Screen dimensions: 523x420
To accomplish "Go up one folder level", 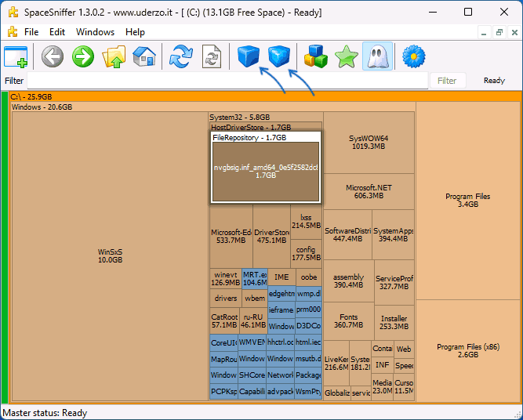I will coord(114,56).
